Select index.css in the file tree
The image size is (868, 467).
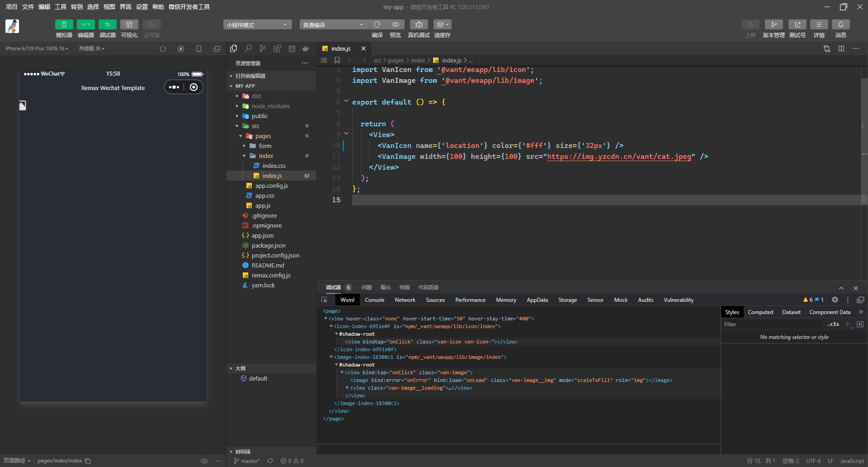[274, 166]
